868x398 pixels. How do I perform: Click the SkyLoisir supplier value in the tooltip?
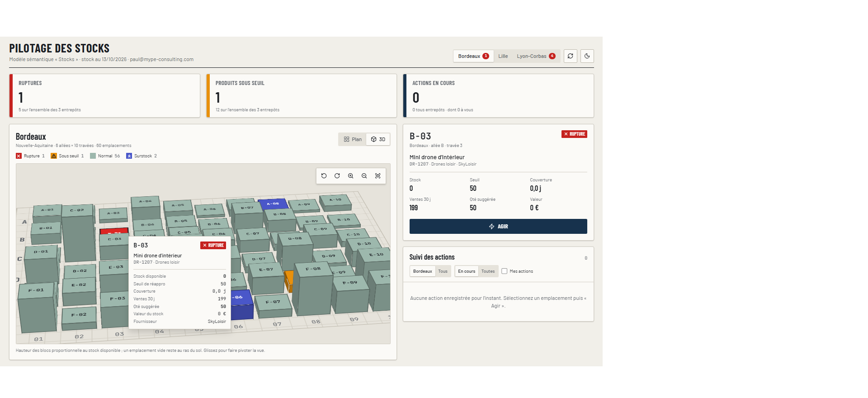coord(217,322)
